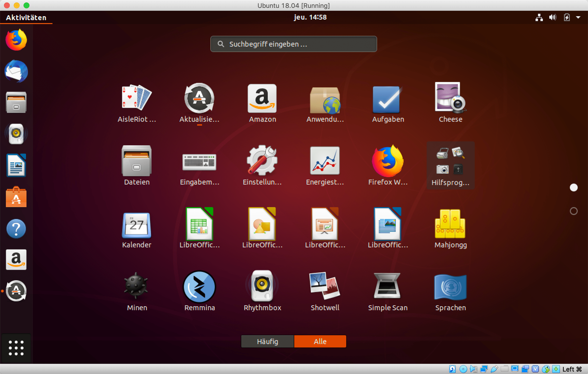The width and height of the screenshot is (588, 374).
Task: Select first app grid page indicator
Action: coord(574,188)
